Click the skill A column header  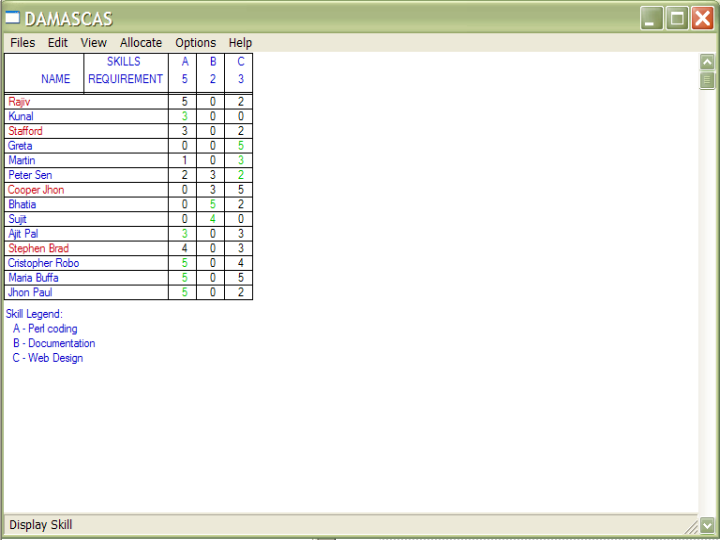point(185,70)
